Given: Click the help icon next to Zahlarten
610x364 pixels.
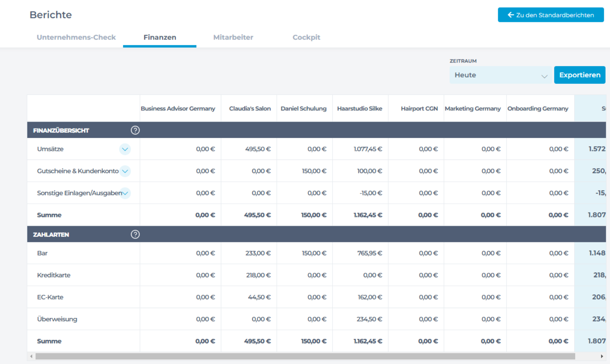Looking at the screenshot, I should pos(135,235).
